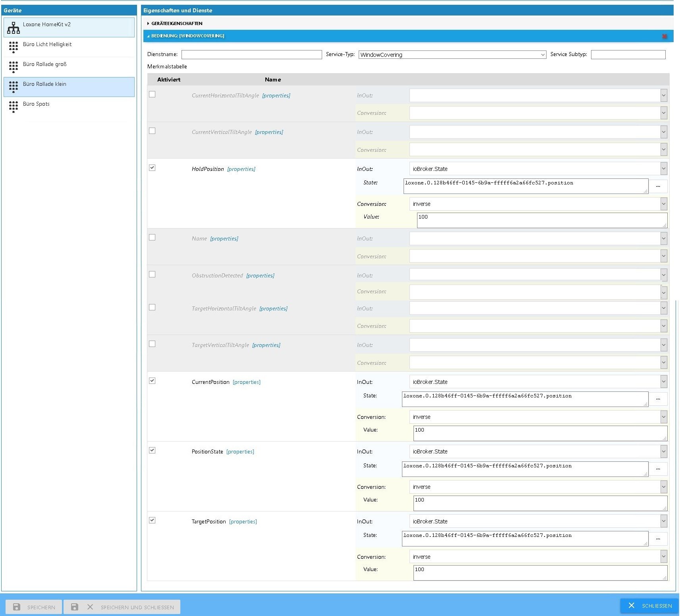Open CurrentHorizontalTiltAngle InOut dropdown
This screenshot has height=616, width=680.
pyautogui.click(x=538, y=95)
